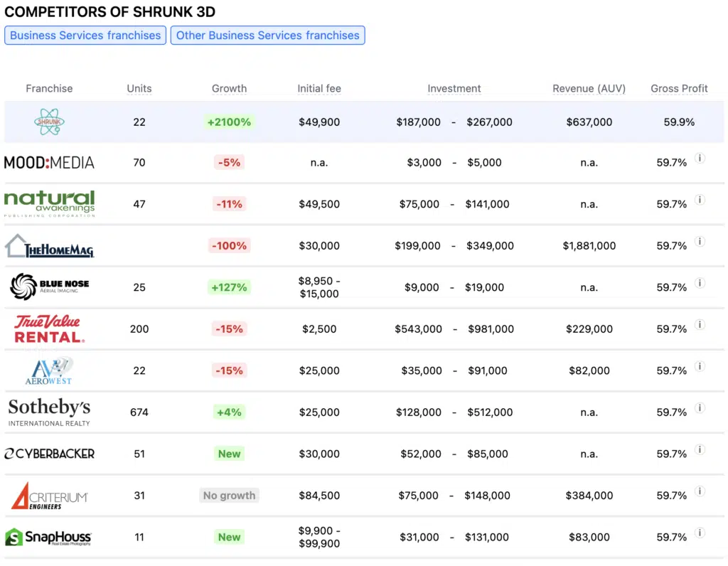Click the New badge on Cyberbacker row
728x566 pixels.
click(x=229, y=453)
